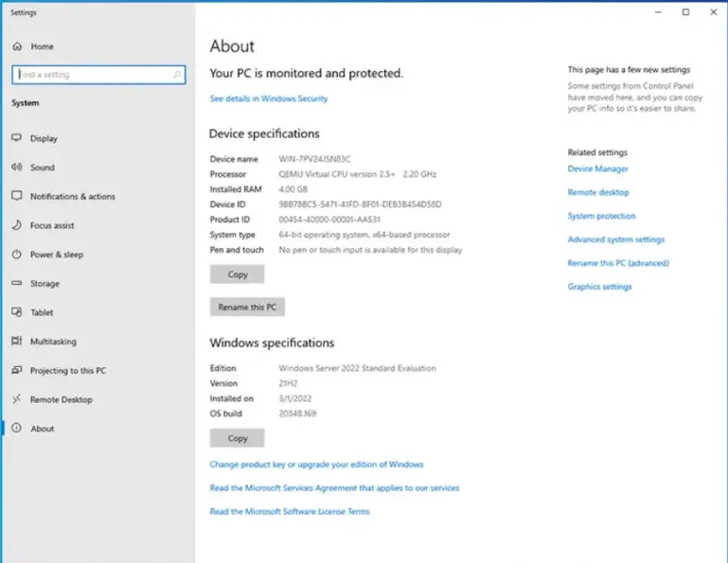Copy the device specifications
This screenshot has width=728, height=563.
(238, 274)
